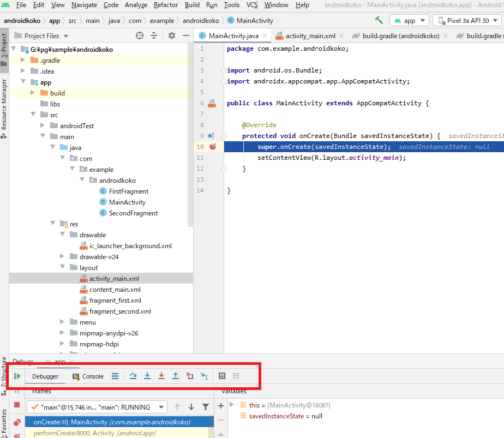Move to the previous frame with the up arrow
This screenshot has width=504, height=438.
click(x=177, y=407)
